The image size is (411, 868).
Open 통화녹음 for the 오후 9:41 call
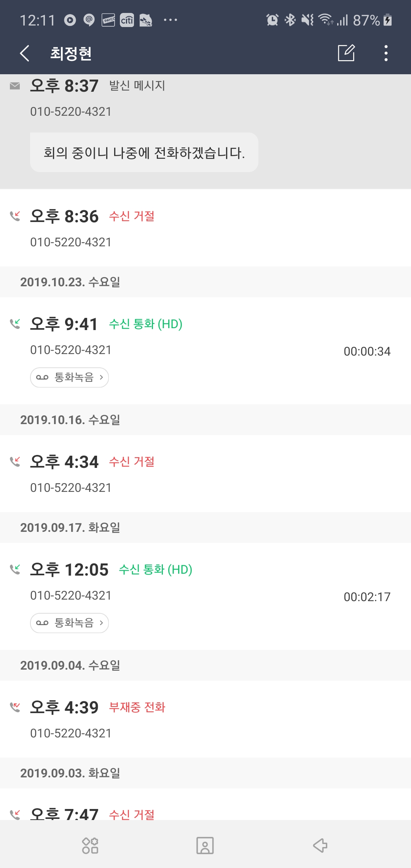(70, 377)
